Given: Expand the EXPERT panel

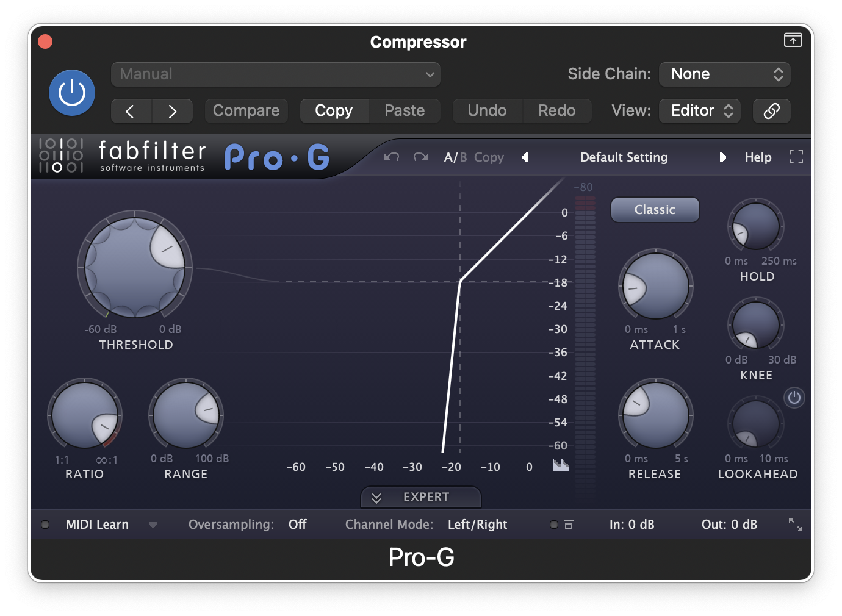Looking at the screenshot, I should [421, 497].
